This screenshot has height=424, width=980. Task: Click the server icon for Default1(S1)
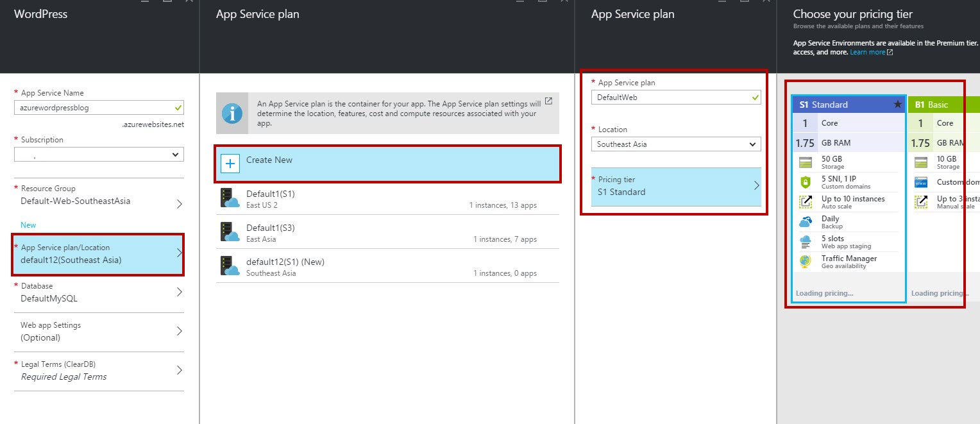pyautogui.click(x=230, y=198)
